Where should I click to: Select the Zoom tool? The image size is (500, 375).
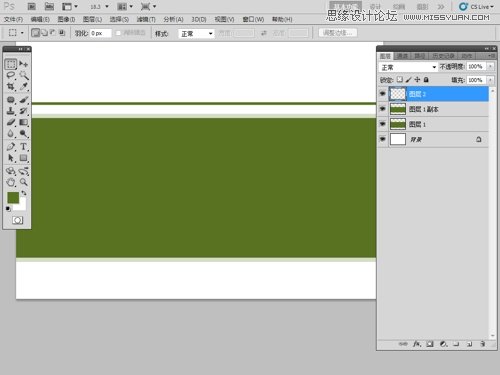point(23,182)
